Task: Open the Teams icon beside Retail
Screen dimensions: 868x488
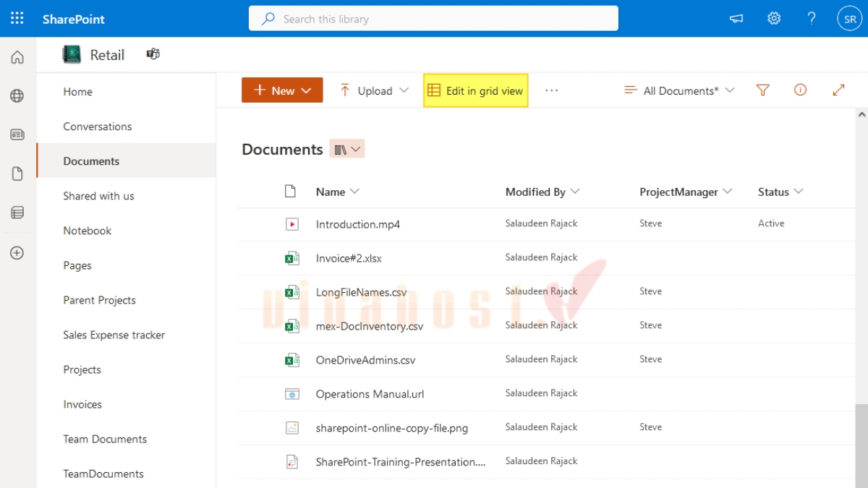Action: point(153,54)
